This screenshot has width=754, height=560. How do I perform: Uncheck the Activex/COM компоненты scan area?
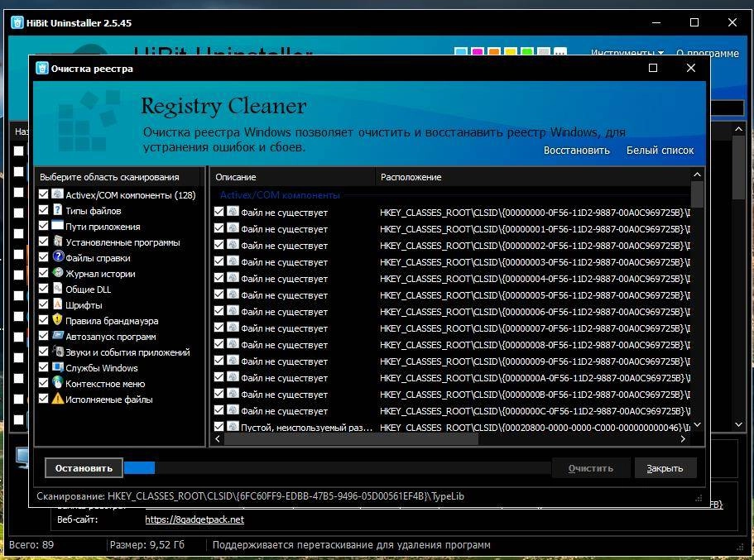pos(43,194)
